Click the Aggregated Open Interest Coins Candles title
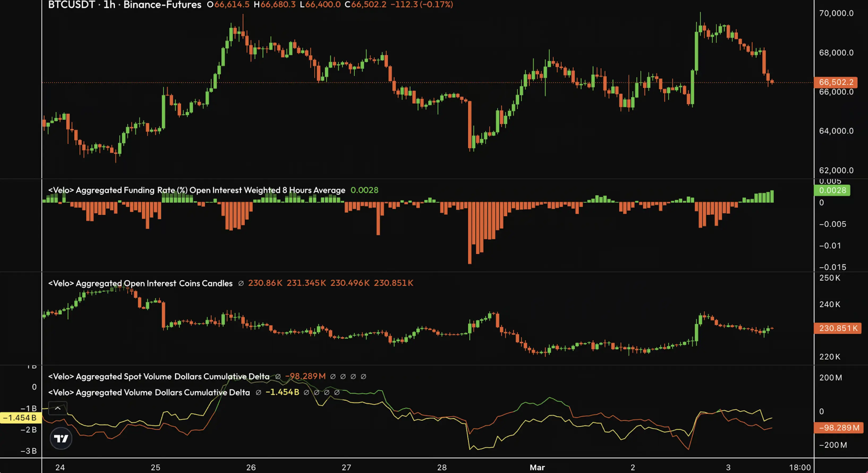Viewport: 868px width, 473px height. pyautogui.click(x=140, y=283)
